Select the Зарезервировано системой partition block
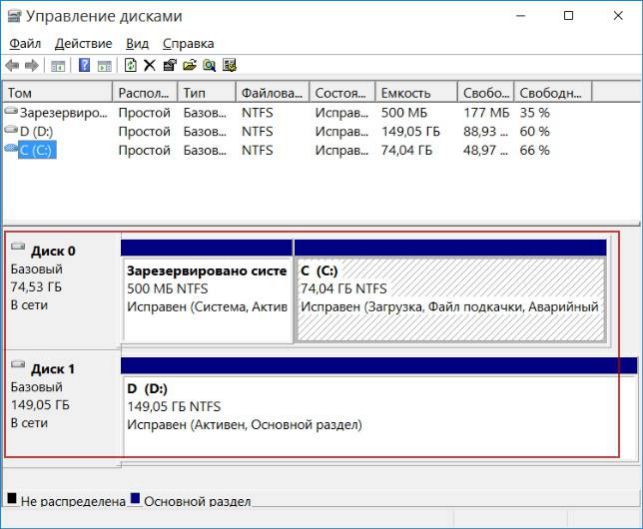 (207, 291)
